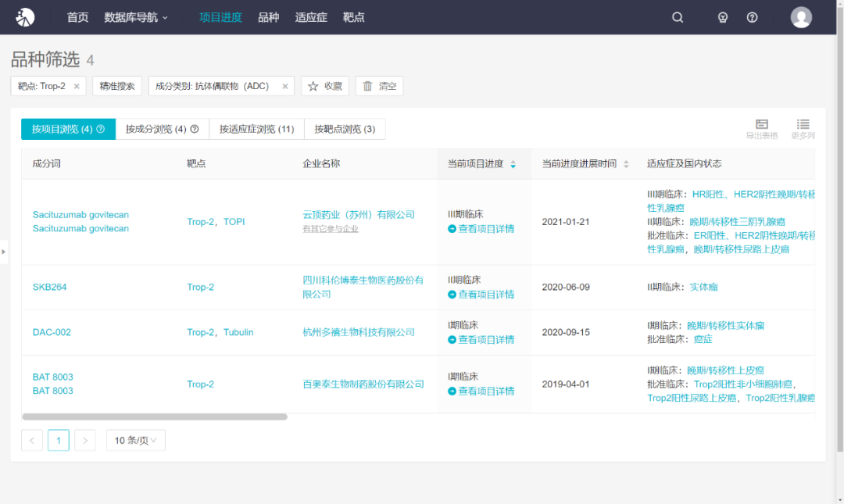Go to previous page arrow
The width and height of the screenshot is (844, 504).
coord(32,441)
